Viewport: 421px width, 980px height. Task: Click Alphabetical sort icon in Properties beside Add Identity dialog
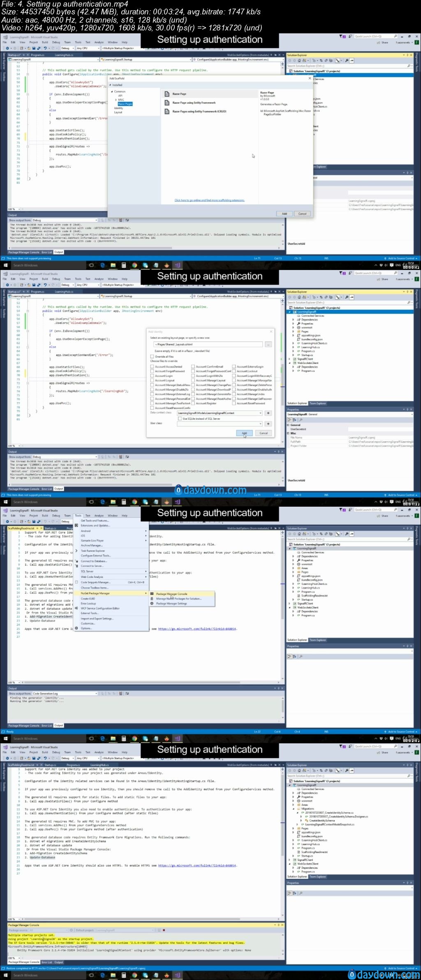[x=294, y=419]
